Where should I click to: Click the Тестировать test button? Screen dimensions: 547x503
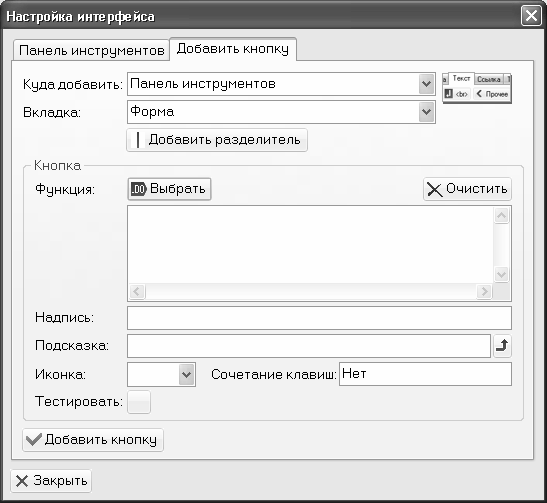tap(139, 402)
